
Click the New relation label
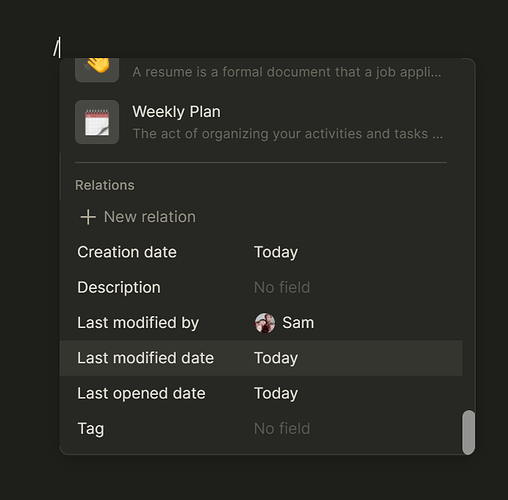[150, 217]
